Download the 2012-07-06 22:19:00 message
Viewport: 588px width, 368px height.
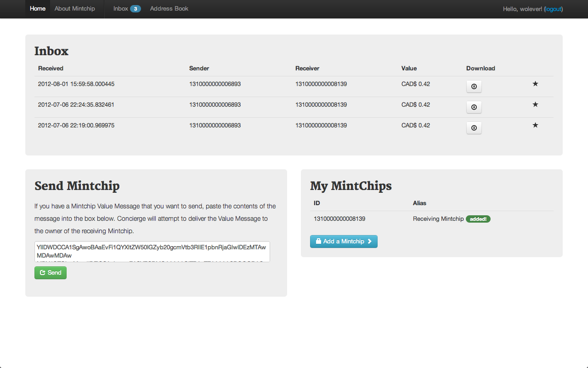coord(474,128)
